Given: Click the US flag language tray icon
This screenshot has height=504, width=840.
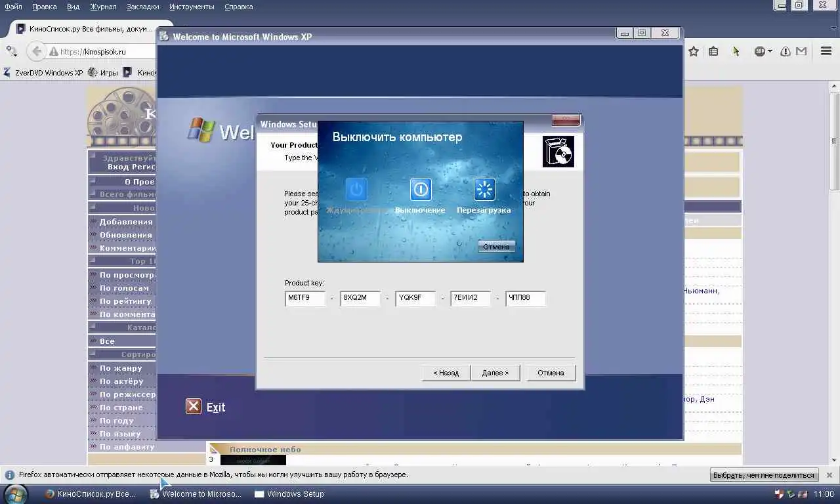Looking at the screenshot, I should tap(803, 494).
